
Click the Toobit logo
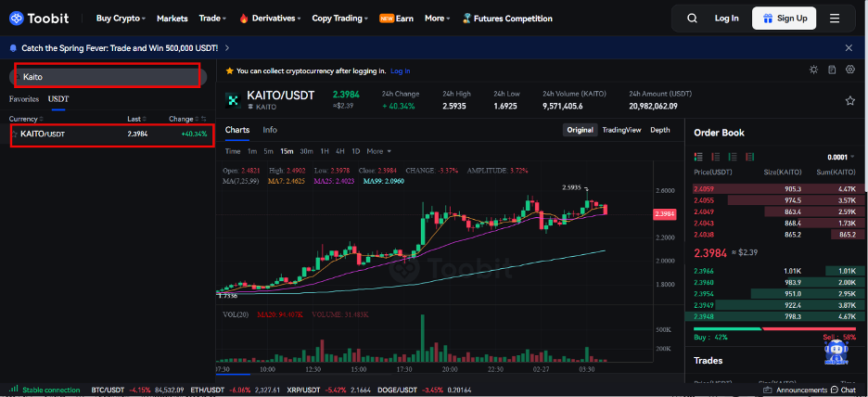[46, 19]
